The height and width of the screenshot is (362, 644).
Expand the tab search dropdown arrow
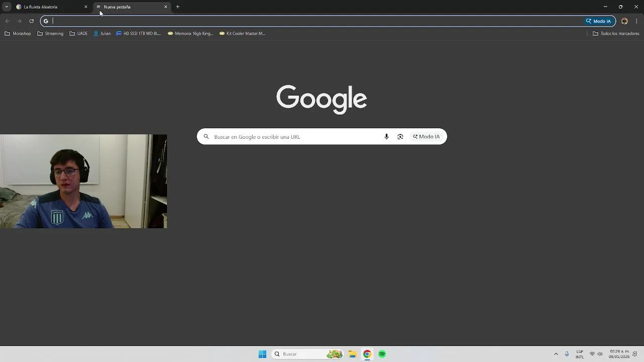(7, 7)
